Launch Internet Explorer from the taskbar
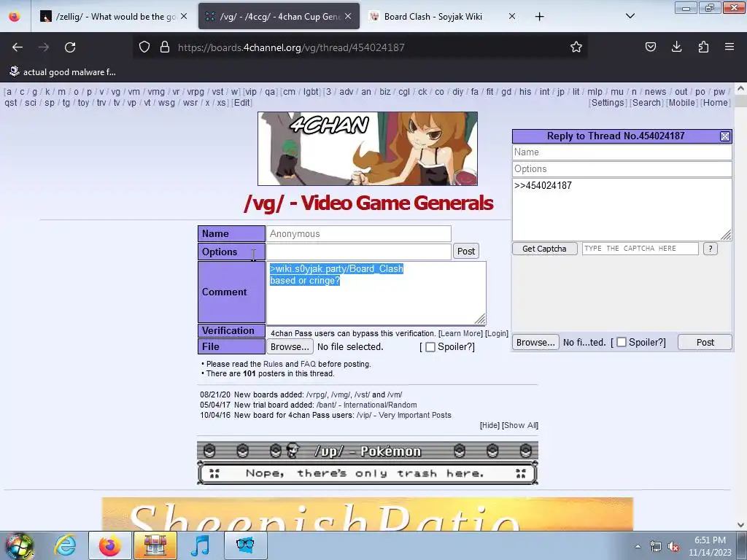 (65, 545)
